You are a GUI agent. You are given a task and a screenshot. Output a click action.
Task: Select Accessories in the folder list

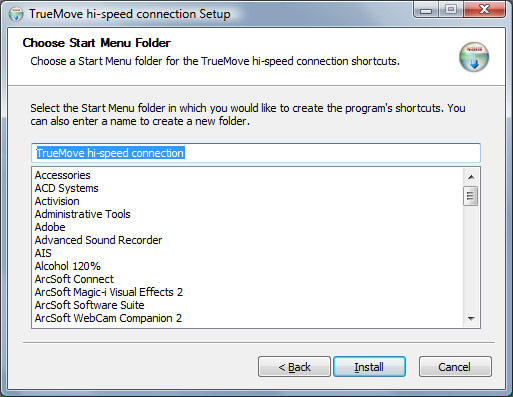(63, 175)
